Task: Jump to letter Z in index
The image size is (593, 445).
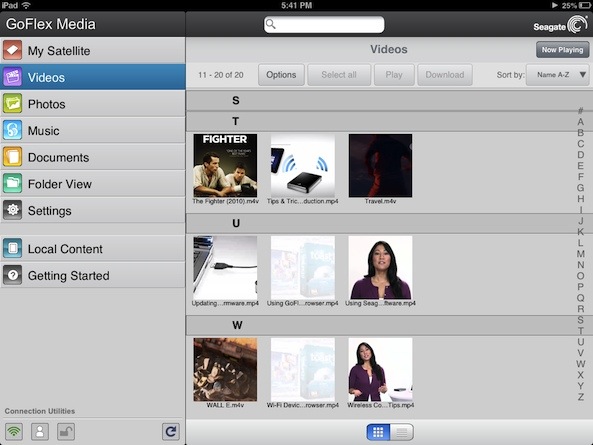Action: (581, 397)
